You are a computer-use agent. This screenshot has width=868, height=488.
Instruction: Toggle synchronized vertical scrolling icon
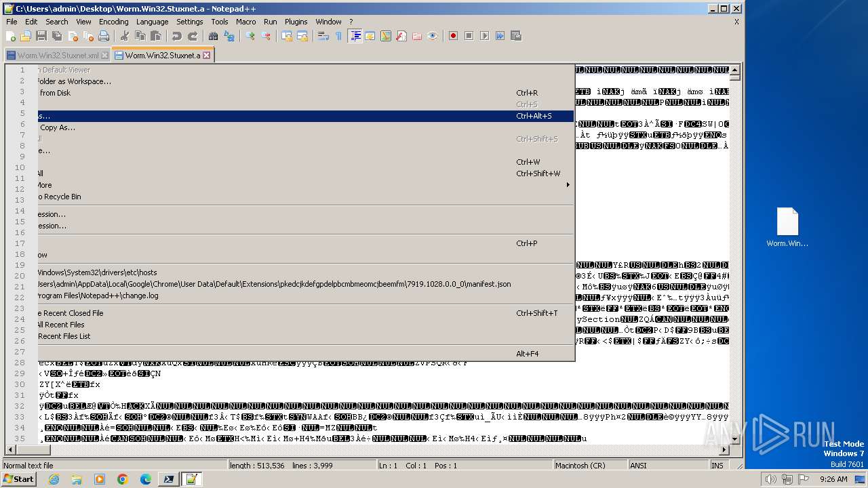287,36
